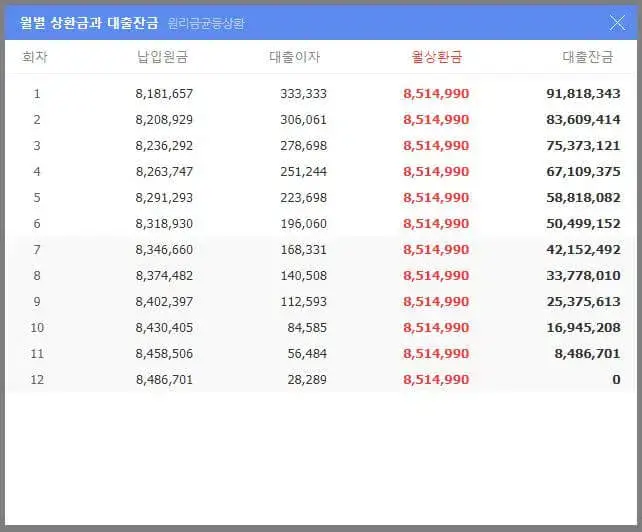The image size is (642, 532).
Task: Select principal value 8,236,292
Action: [164, 146]
